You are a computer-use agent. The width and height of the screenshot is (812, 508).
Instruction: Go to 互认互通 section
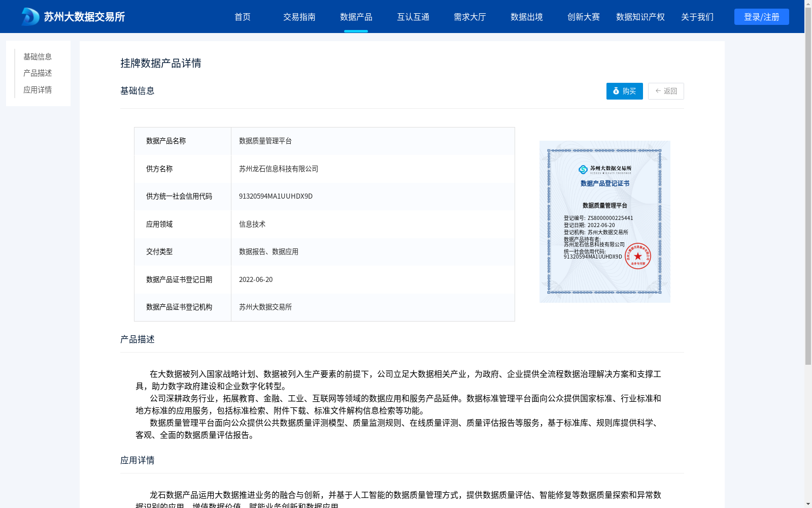pyautogui.click(x=413, y=17)
